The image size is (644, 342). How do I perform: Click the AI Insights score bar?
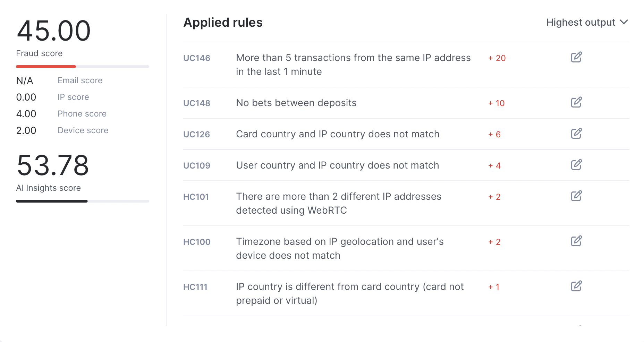(x=82, y=201)
